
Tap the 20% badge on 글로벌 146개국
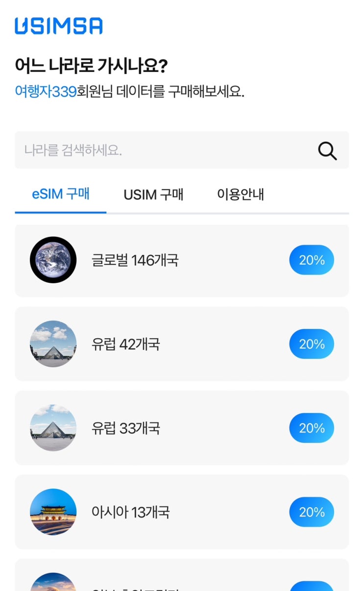tap(312, 260)
